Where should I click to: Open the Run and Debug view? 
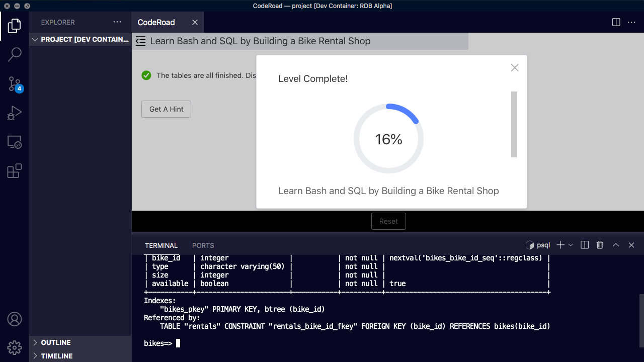(x=15, y=113)
